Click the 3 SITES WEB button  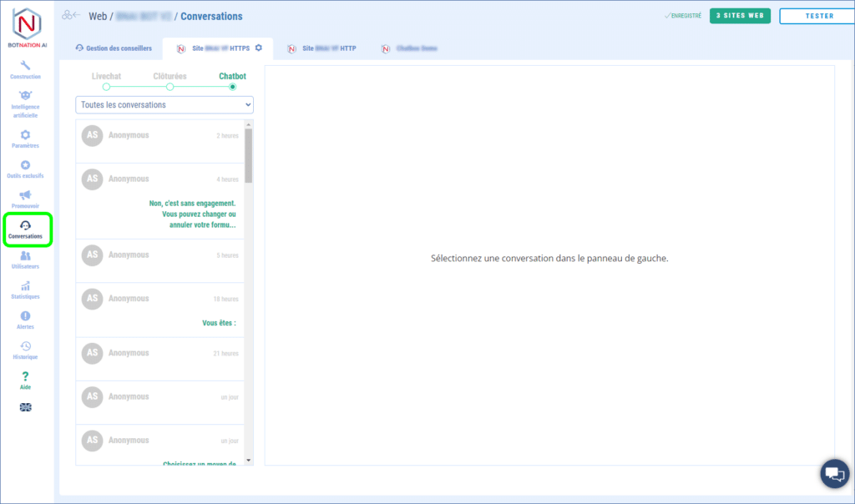(740, 16)
